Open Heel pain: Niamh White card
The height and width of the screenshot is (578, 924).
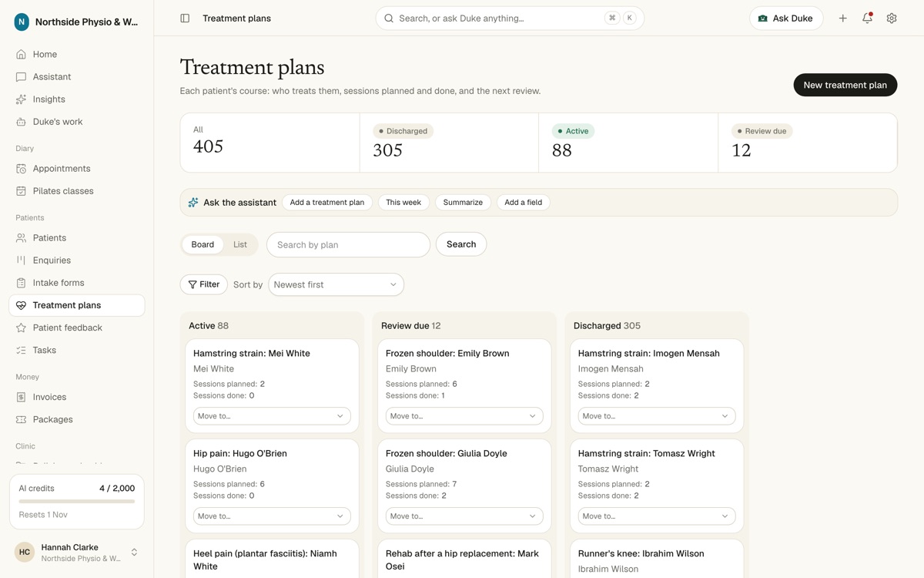[x=272, y=560]
